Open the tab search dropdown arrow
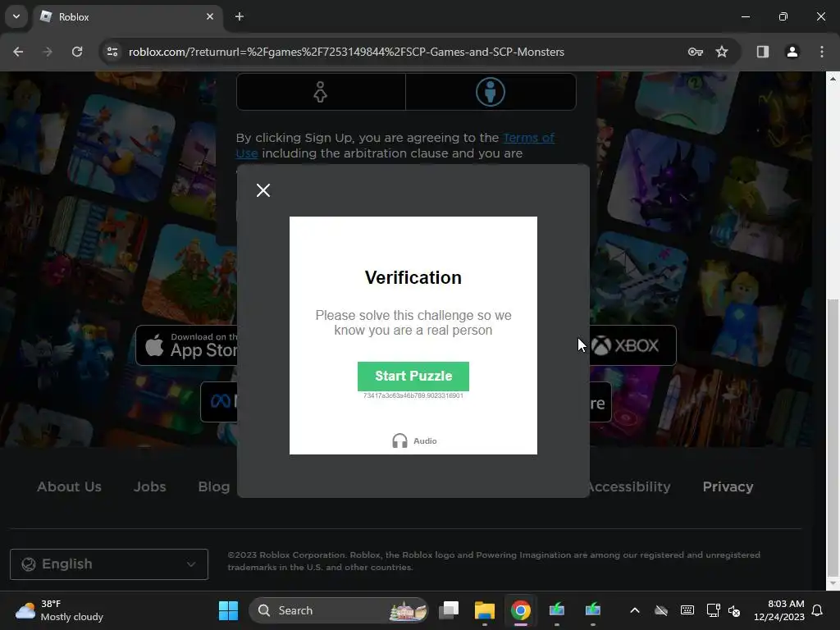The image size is (840, 630). pos(16,16)
